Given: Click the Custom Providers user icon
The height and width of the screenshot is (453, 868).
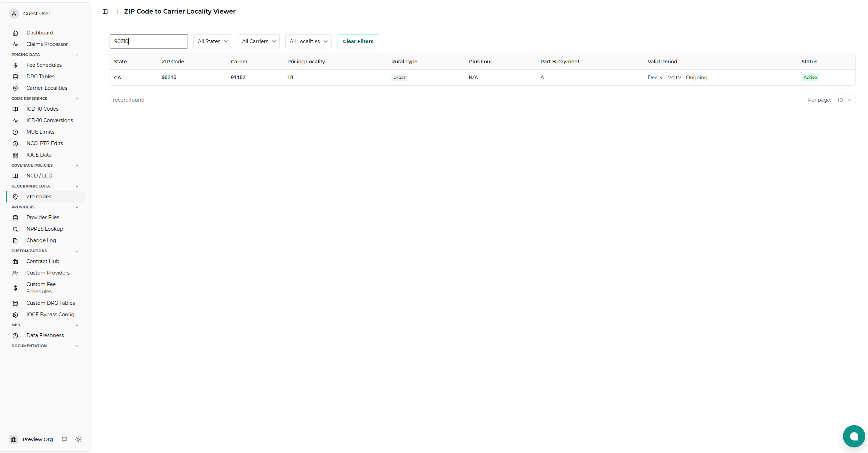Looking at the screenshot, I should coord(15,273).
